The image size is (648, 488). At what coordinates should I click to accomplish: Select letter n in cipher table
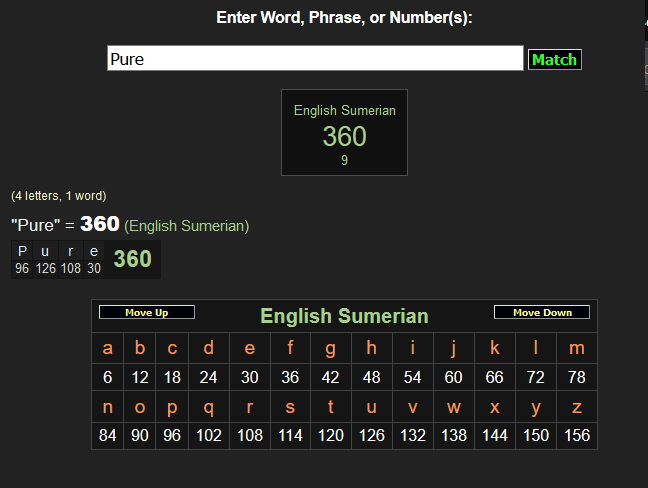107,407
